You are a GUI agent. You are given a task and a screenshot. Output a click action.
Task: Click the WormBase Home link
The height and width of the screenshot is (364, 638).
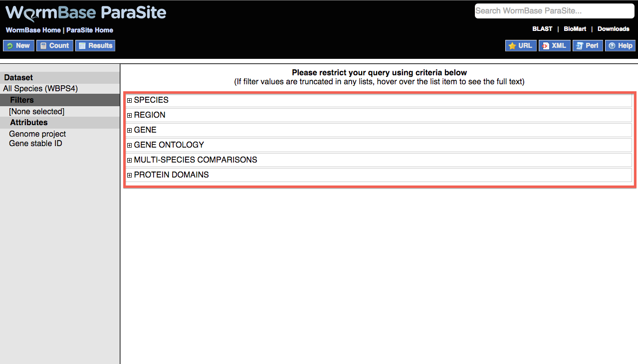[x=33, y=30]
